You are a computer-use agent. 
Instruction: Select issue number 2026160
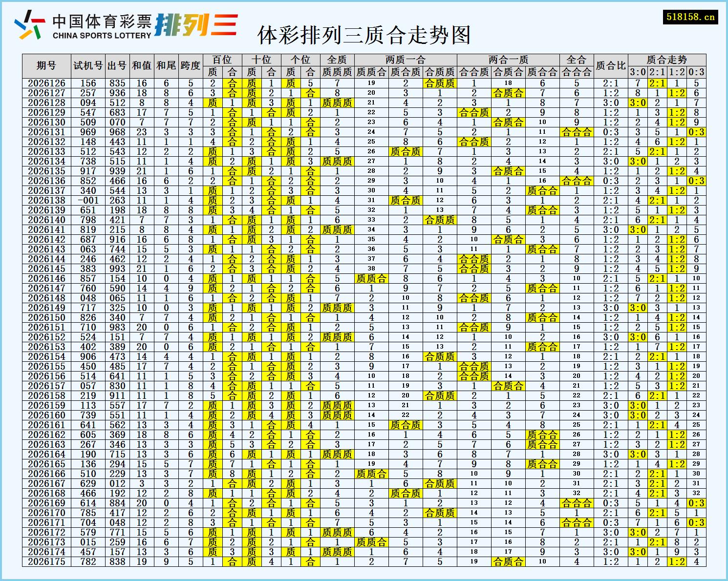point(46,415)
